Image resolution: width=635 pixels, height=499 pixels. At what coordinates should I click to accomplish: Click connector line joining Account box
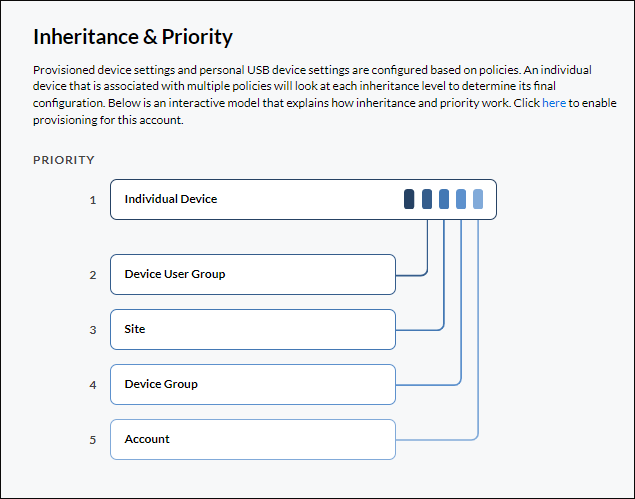pos(437,439)
